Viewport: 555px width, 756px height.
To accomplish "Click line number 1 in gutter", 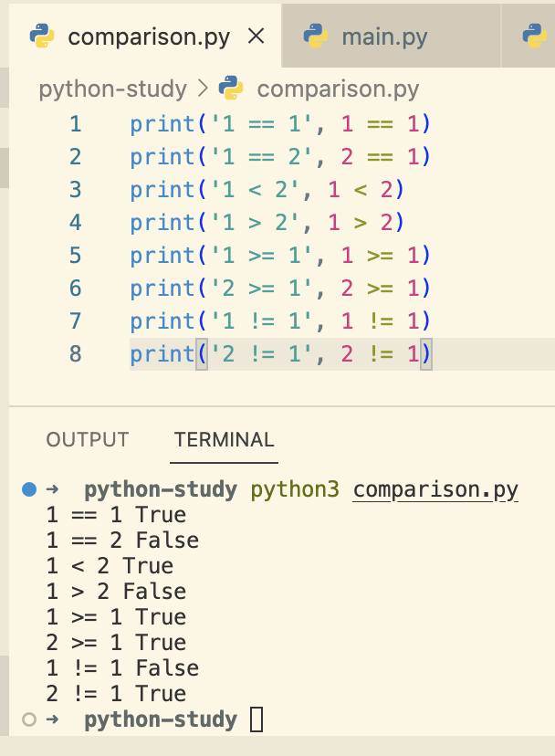I will [75, 124].
